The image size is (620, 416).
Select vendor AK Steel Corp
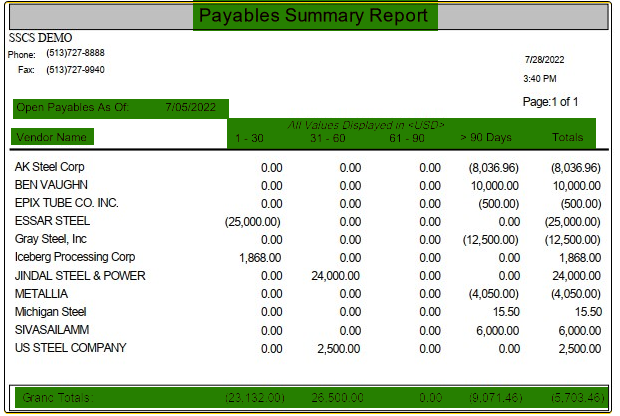point(49,167)
